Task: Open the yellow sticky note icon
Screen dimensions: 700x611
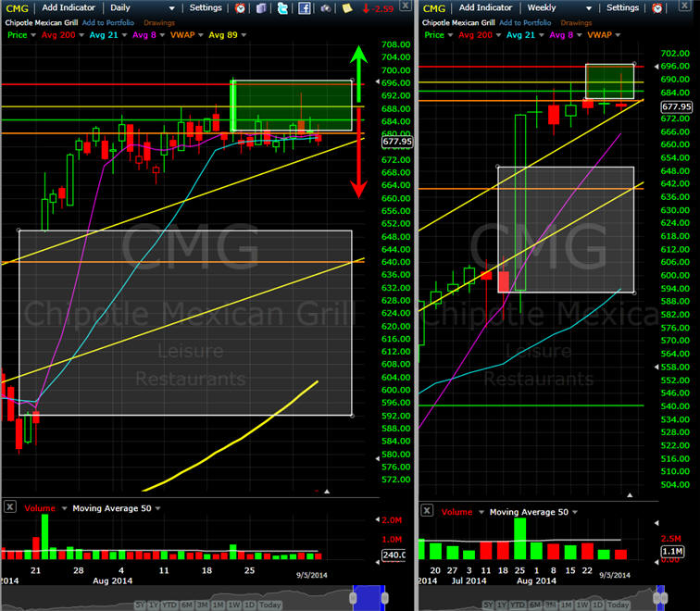Action: point(347,7)
